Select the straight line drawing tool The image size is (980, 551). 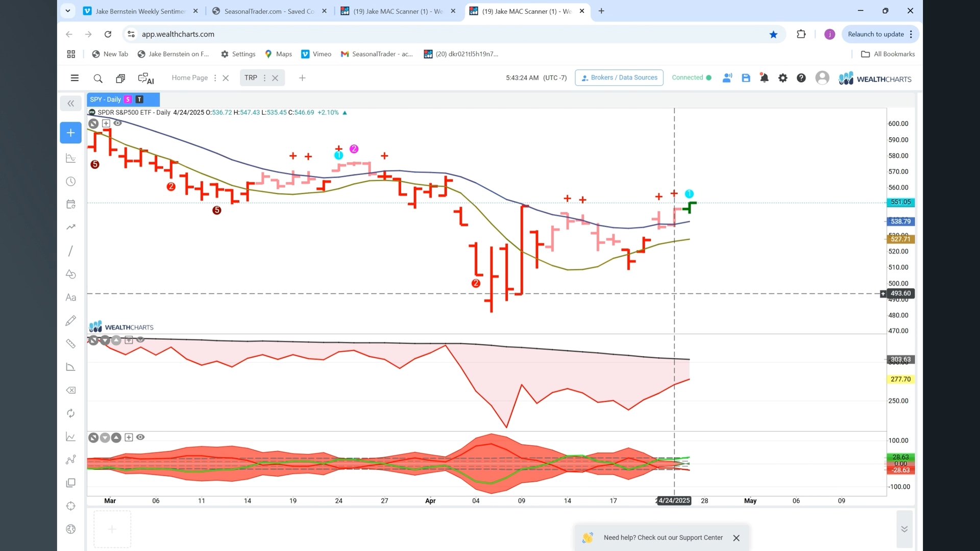(x=71, y=251)
